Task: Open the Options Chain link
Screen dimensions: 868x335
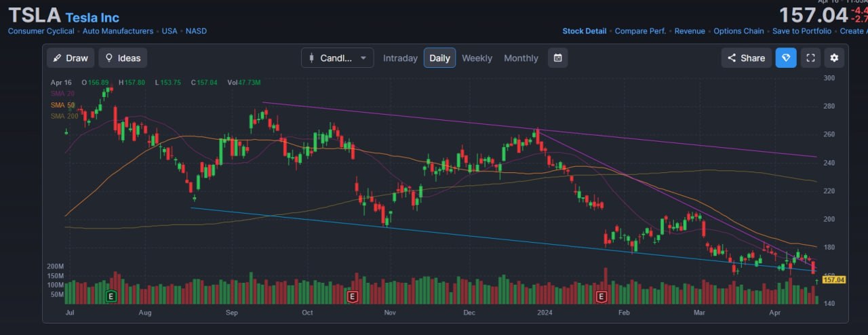Action: click(x=738, y=31)
